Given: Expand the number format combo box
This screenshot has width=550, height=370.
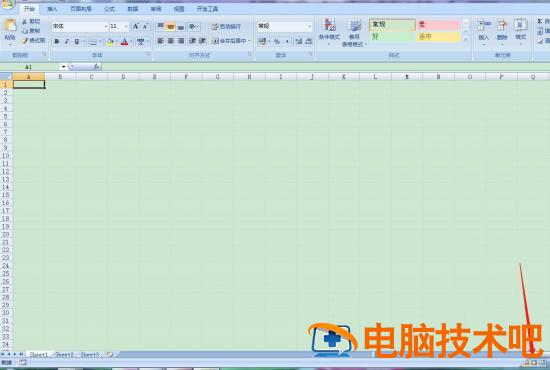Looking at the screenshot, I should (309, 26).
